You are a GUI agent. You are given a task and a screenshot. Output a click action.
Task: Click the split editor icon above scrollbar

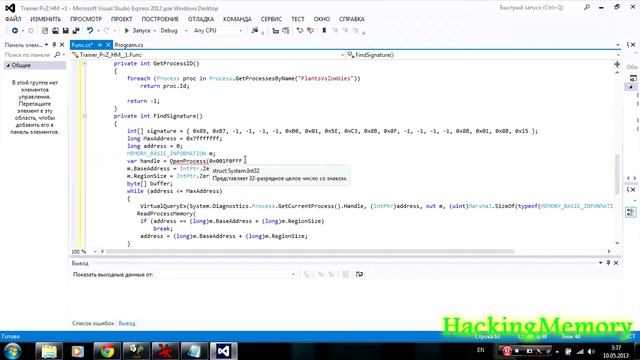[x=617, y=64]
